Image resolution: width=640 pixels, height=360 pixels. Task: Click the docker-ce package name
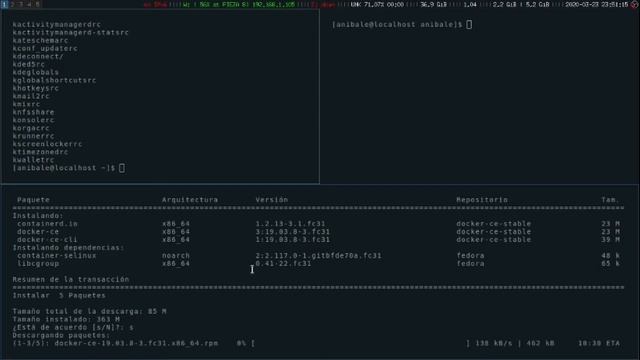pyautogui.click(x=38, y=231)
